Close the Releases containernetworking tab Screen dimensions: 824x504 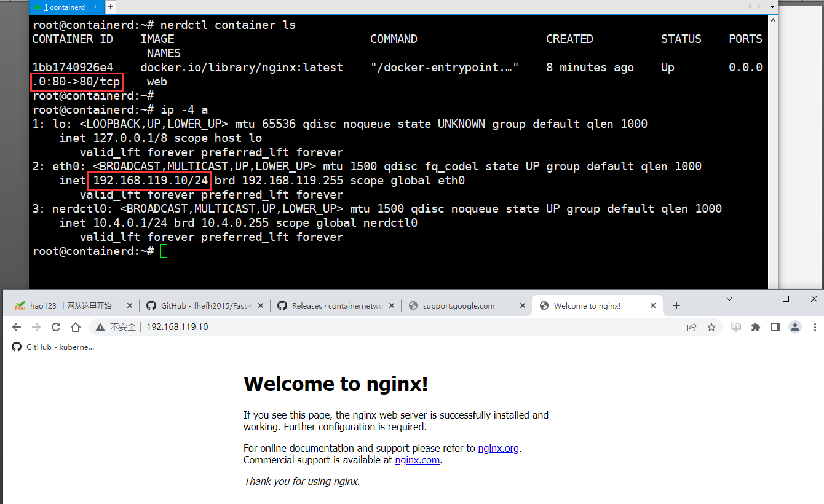(392, 305)
